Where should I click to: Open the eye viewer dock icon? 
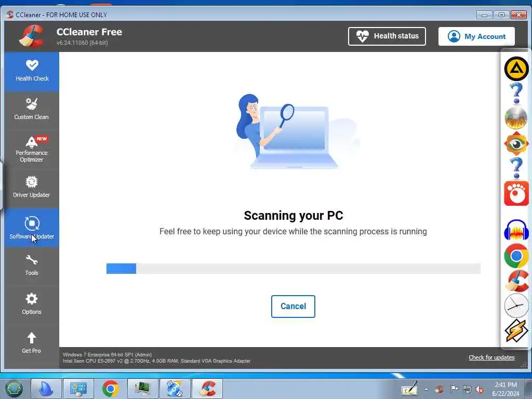pyautogui.click(x=516, y=144)
